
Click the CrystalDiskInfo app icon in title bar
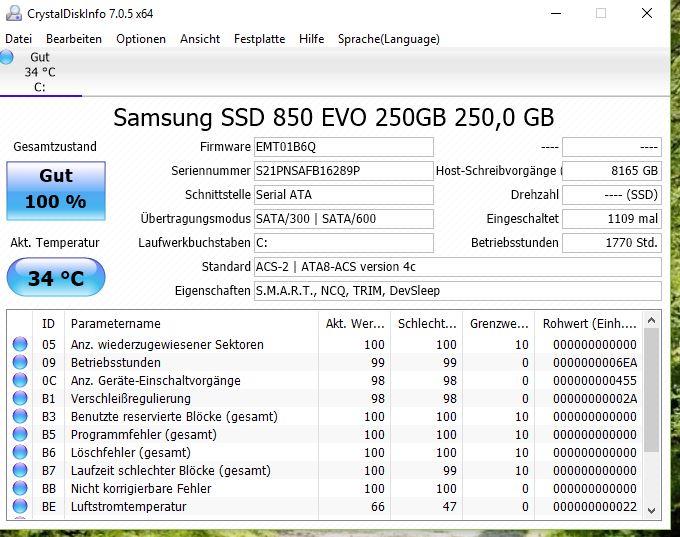point(14,13)
